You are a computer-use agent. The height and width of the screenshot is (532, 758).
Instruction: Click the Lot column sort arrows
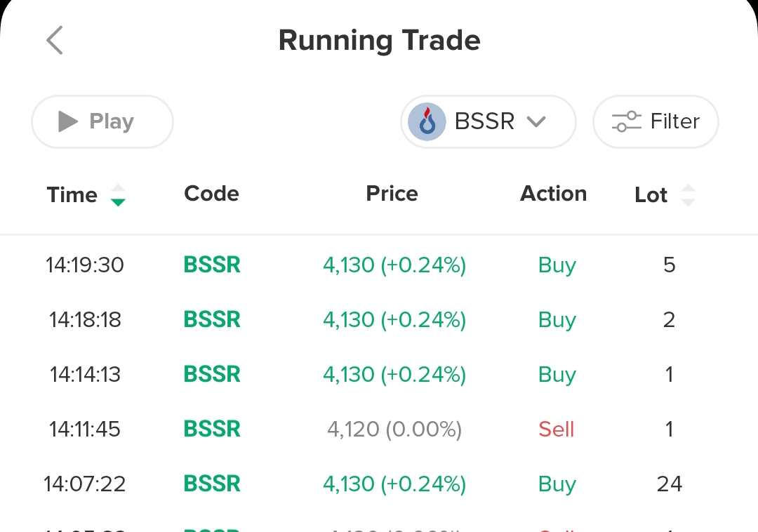pos(689,195)
